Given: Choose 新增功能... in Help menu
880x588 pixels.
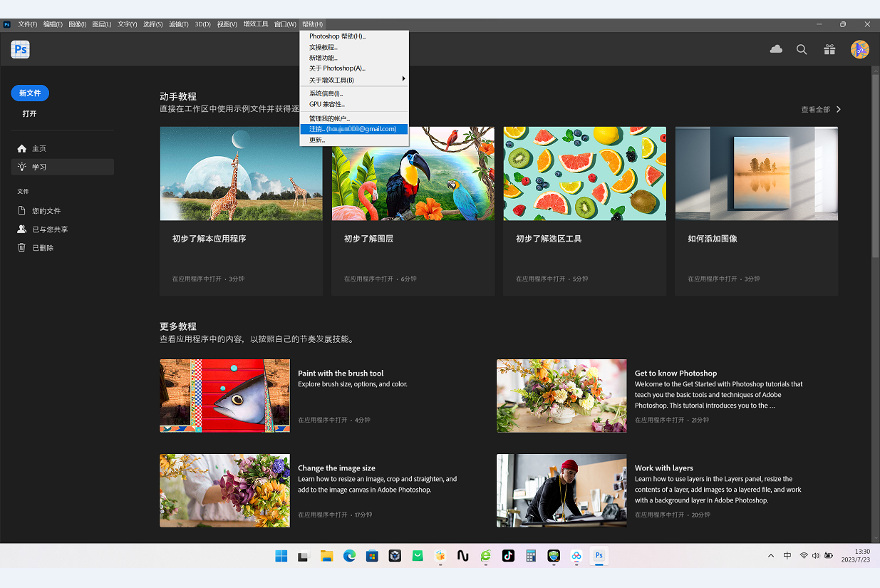Looking at the screenshot, I should (354, 58).
